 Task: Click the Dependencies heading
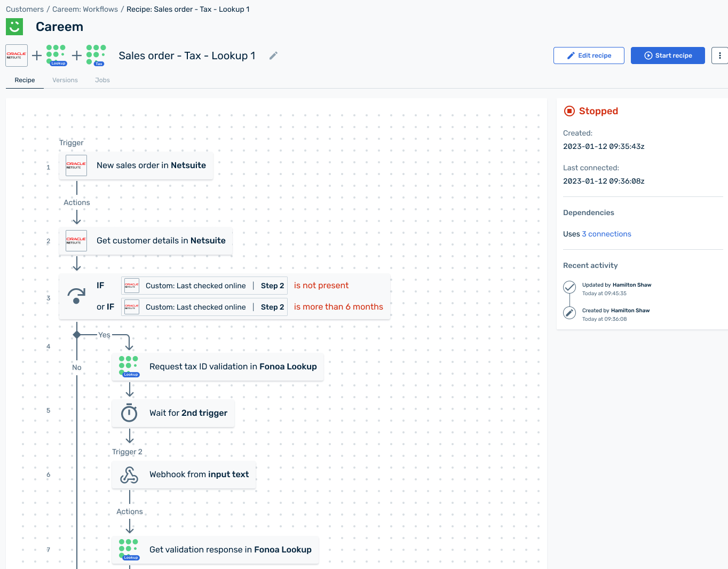pos(589,212)
